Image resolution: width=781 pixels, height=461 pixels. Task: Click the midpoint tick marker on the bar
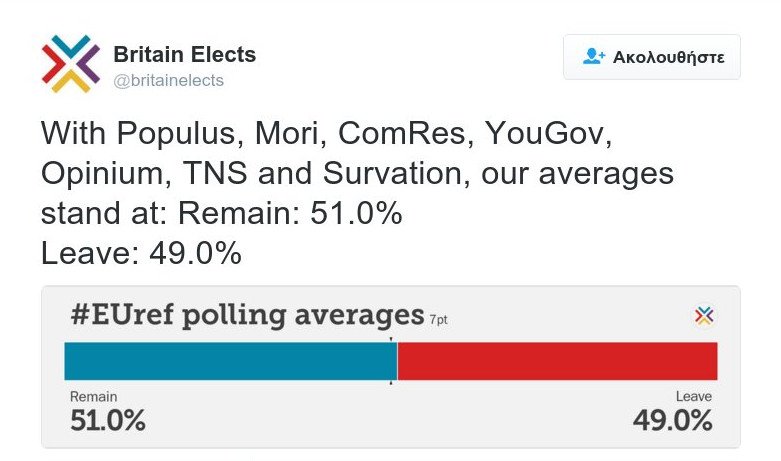pos(391,361)
